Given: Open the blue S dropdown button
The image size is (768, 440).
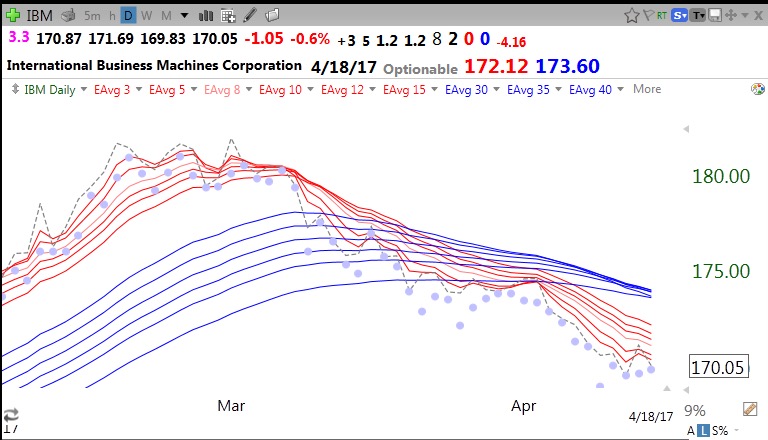Looking at the screenshot, I should 679,16.
